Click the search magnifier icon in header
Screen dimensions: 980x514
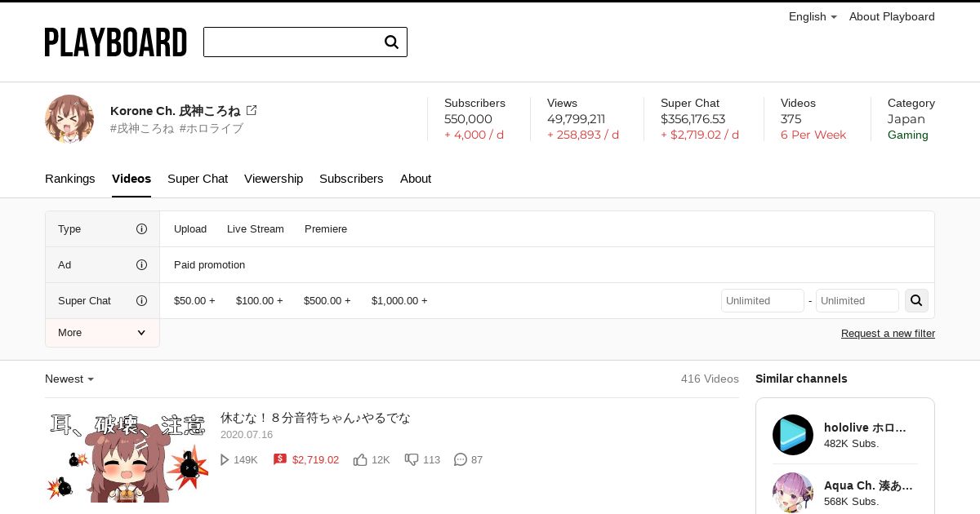pyautogui.click(x=391, y=42)
